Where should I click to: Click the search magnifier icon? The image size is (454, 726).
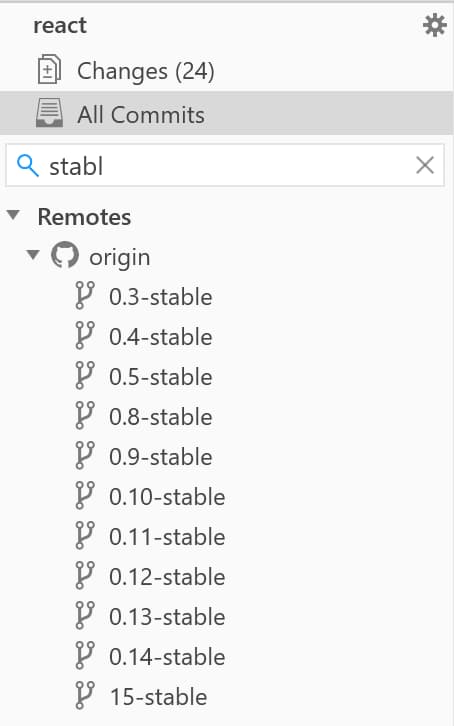pos(28,165)
